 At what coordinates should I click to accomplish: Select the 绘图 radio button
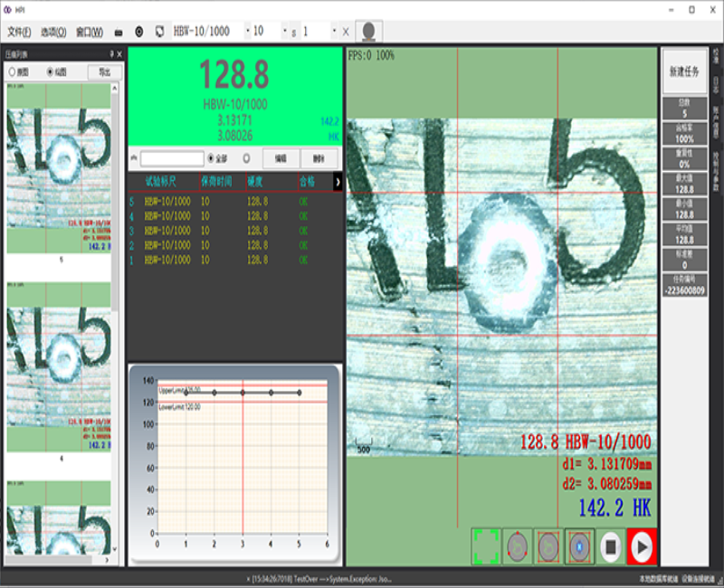click(57, 72)
